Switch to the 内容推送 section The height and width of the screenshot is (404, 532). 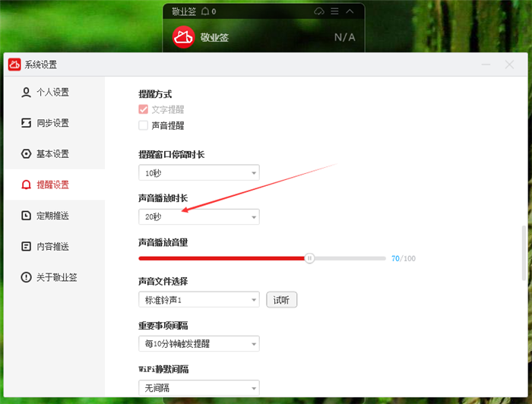tap(55, 246)
